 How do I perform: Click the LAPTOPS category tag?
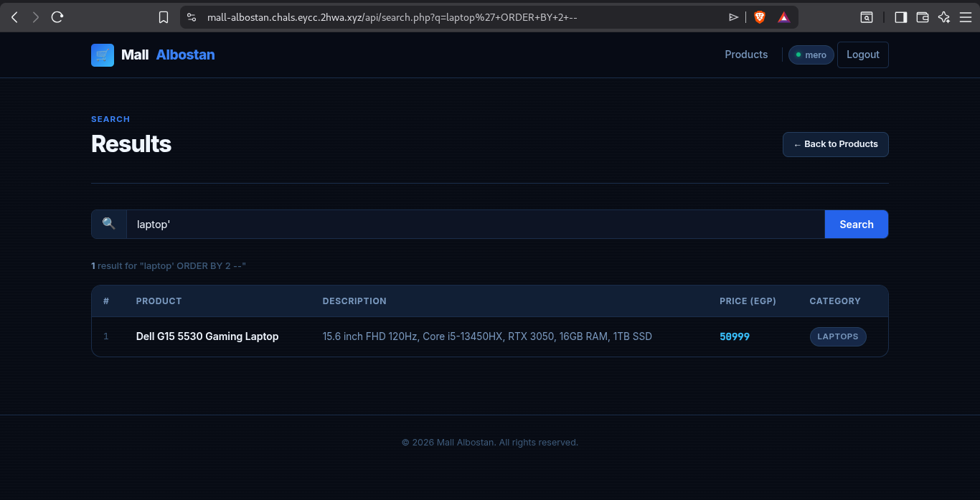click(x=838, y=336)
